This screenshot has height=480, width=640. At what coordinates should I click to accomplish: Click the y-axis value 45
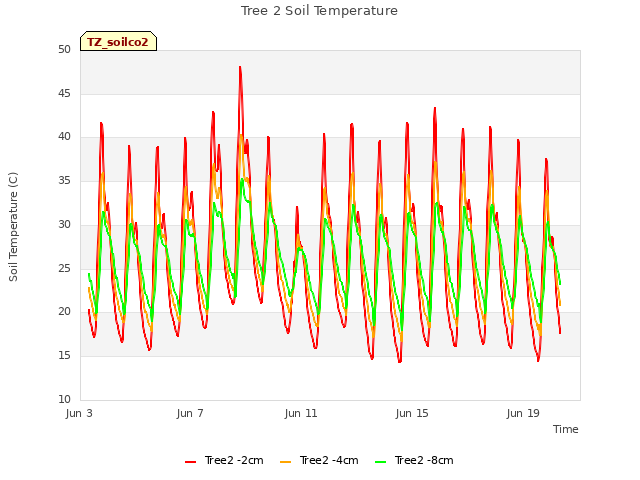pyautogui.click(x=64, y=93)
